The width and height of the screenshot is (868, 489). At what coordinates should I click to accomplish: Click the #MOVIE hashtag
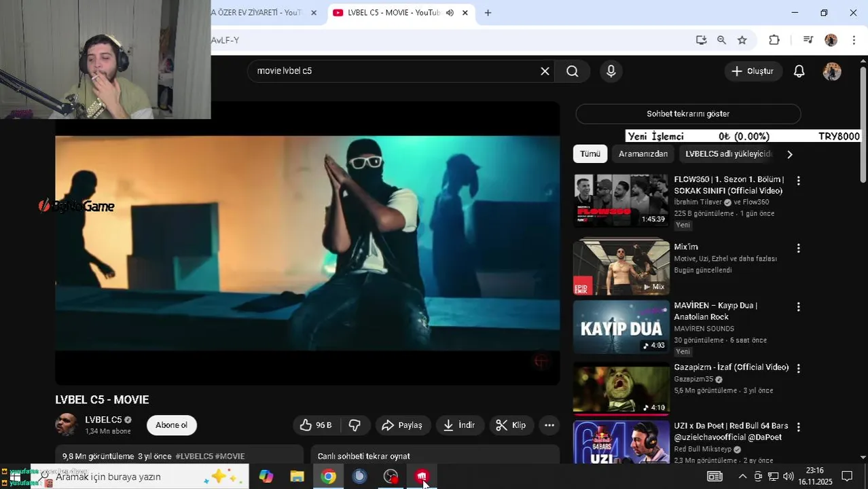click(x=230, y=456)
